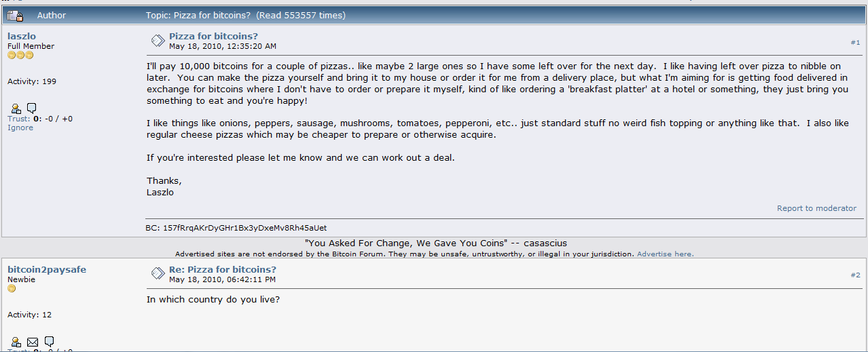Click the locked topic icon in header
This screenshot has width=868, height=352.
click(x=16, y=15)
